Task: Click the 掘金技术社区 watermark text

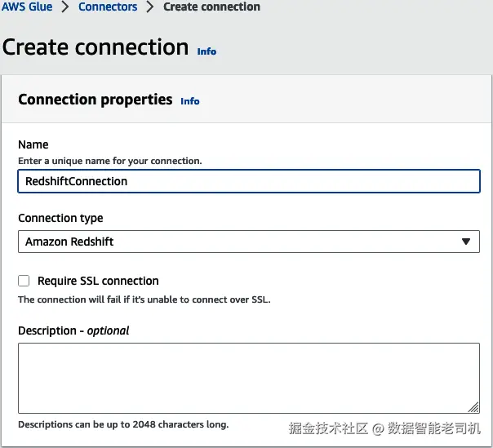Action: pos(326,428)
